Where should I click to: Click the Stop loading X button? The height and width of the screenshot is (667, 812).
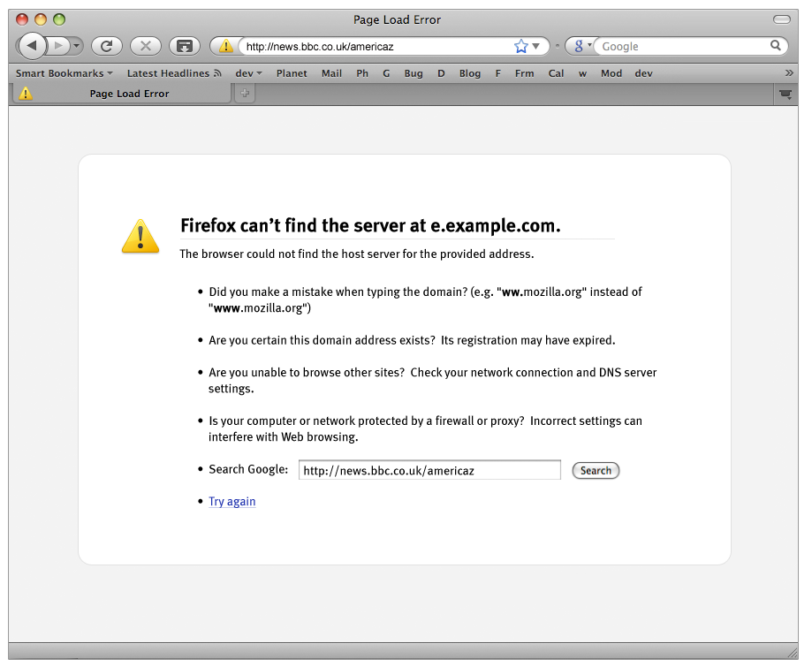pyautogui.click(x=146, y=46)
